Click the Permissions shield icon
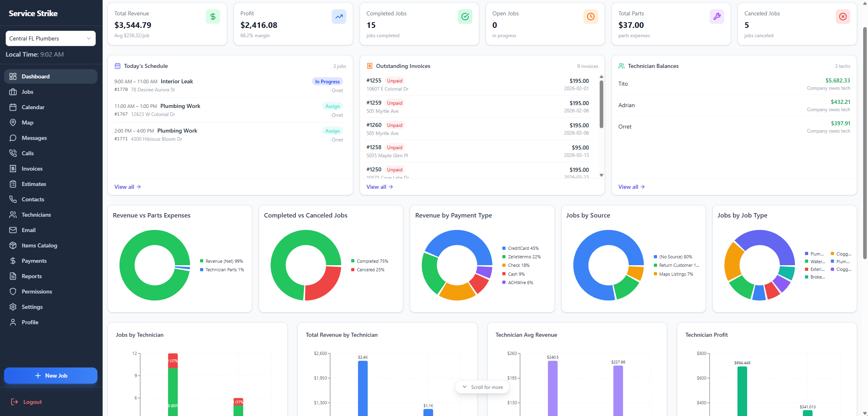 [13, 291]
